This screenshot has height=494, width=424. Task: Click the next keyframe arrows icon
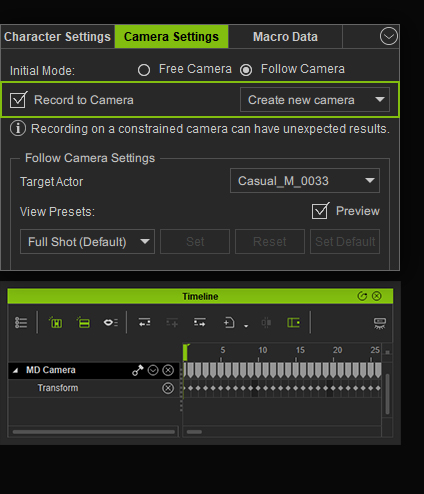(x=200, y=323)
